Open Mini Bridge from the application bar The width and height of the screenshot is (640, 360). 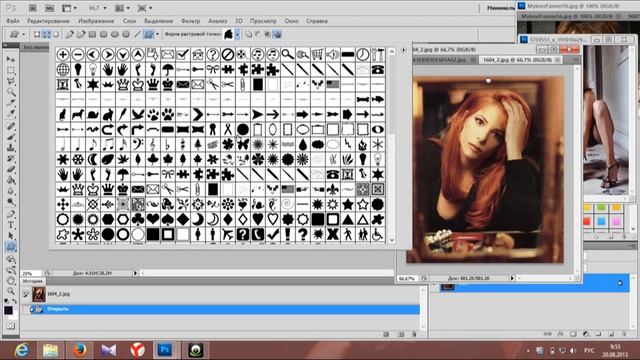point(49,8)
